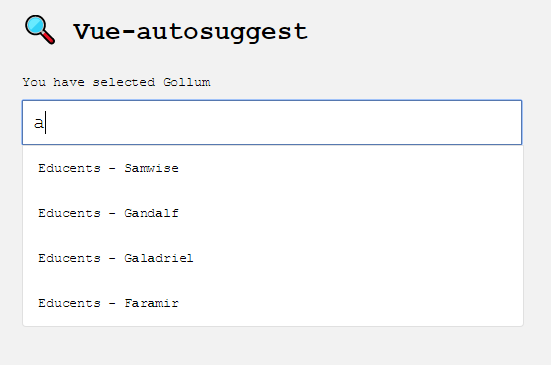Viewport: 551px width, 365px height.
Task: Choose the Educents - Gandalf suggestion
Action: 273,213
